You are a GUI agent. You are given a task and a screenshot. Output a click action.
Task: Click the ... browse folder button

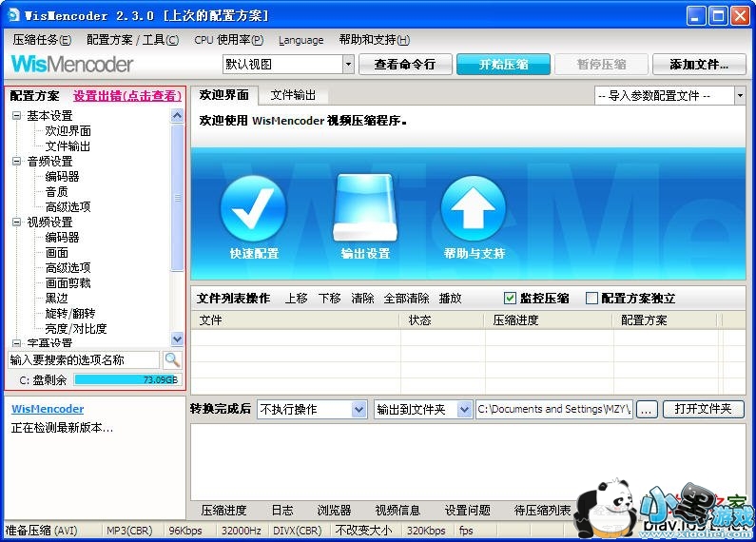coord(647,410)
